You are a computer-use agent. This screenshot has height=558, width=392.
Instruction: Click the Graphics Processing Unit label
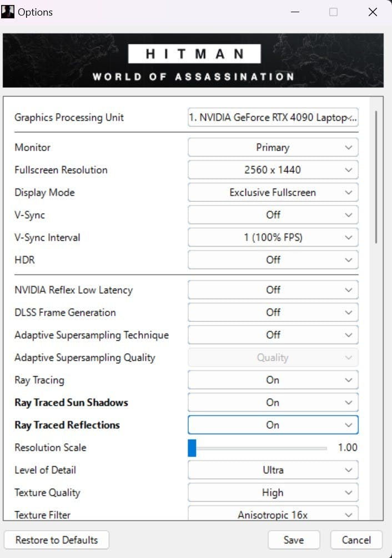coord(69,117)
